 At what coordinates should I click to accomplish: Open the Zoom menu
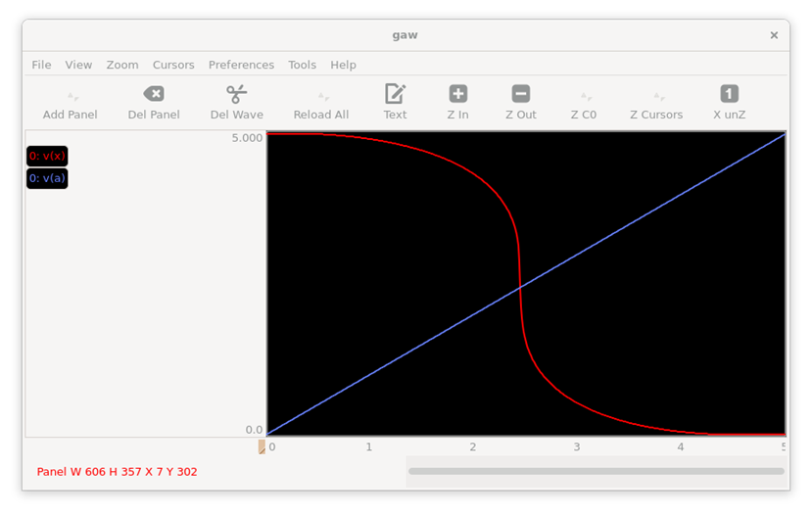122,65
